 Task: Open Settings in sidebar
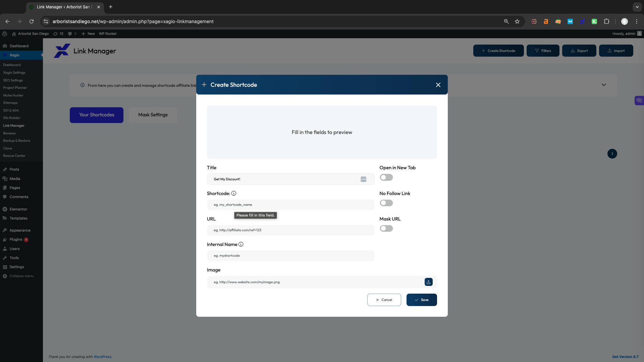(x=17, y=267)
